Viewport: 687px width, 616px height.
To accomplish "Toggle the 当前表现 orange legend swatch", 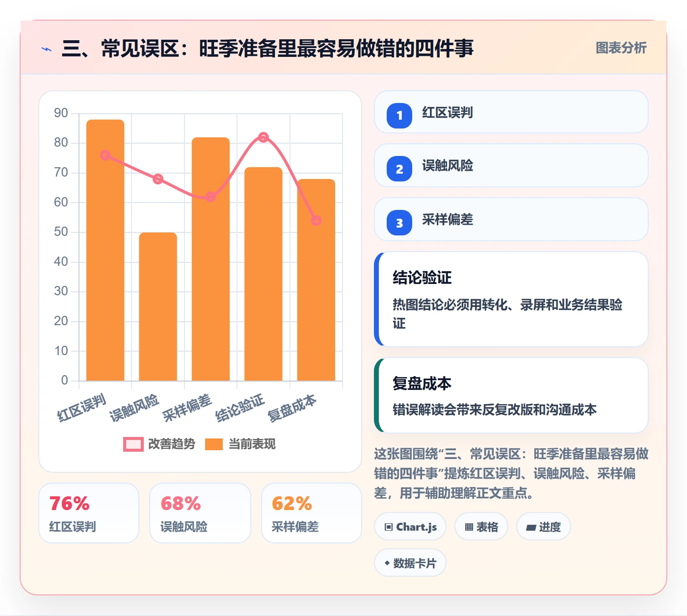I will tap(214, 444).
